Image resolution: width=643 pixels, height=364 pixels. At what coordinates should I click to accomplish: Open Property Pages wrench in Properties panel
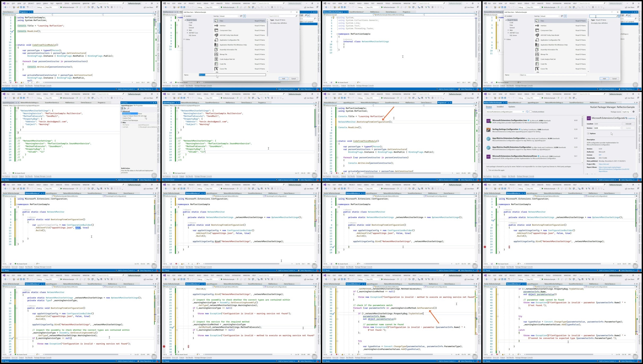[128, 108]
